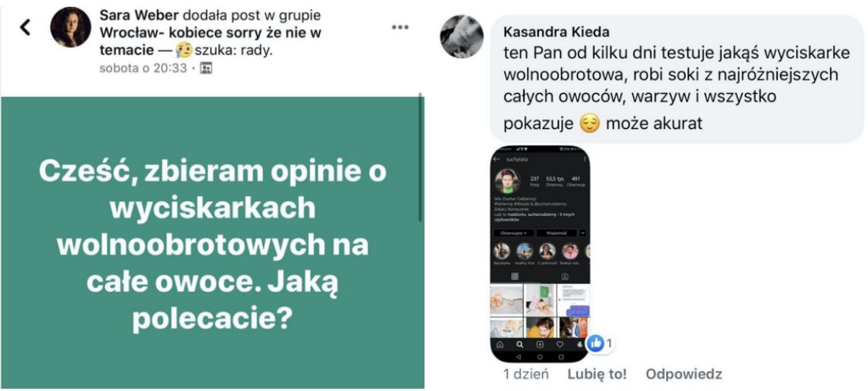Click Odpowiedz to reply to comment
This screenshot has height=391, width=868.
coord(684,374)
